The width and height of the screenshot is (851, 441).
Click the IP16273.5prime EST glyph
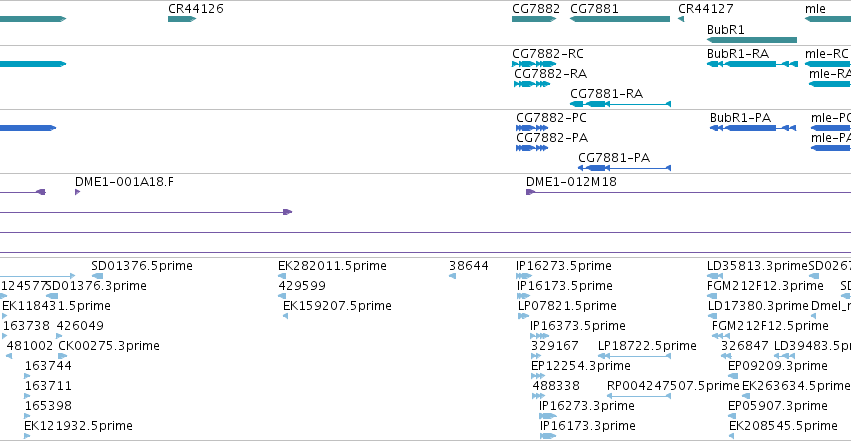coord(524,276)
